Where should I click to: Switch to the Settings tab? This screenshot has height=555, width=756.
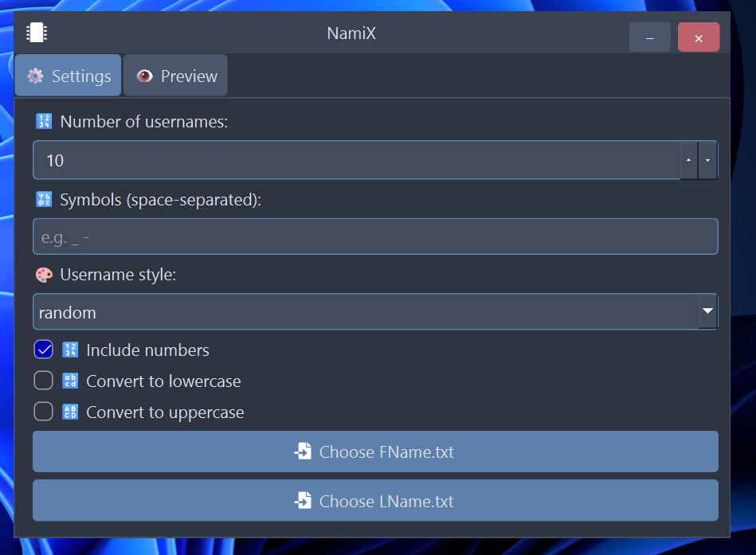(x=68, y=75)
